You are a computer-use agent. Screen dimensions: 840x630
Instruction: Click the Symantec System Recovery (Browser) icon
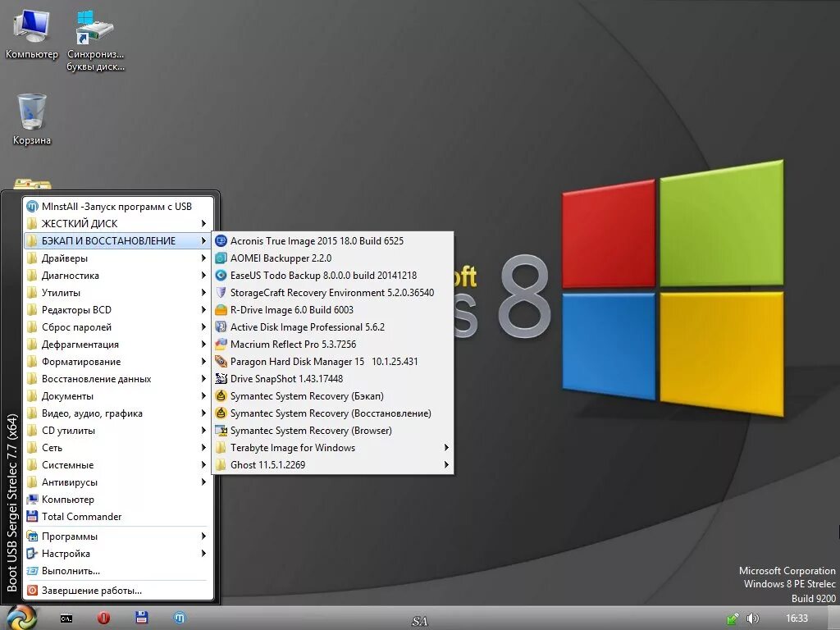tap(221, 430)
